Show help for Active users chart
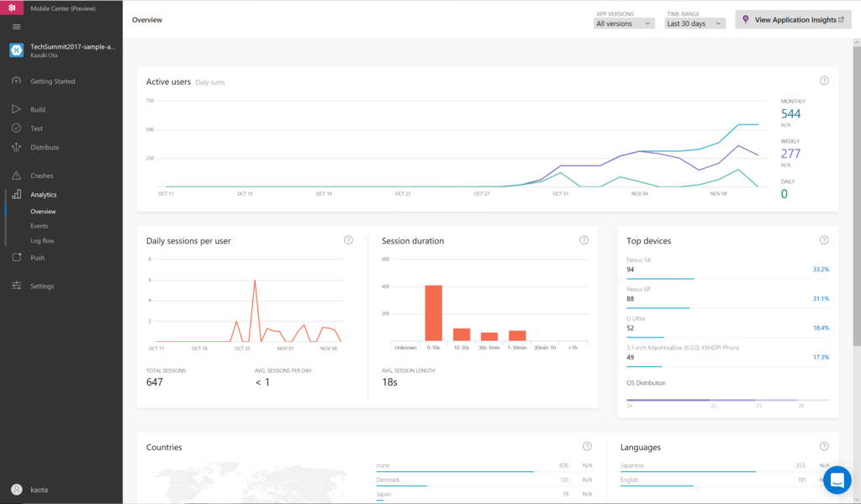This screenshot has height=504, width=861. click(824, 81)
